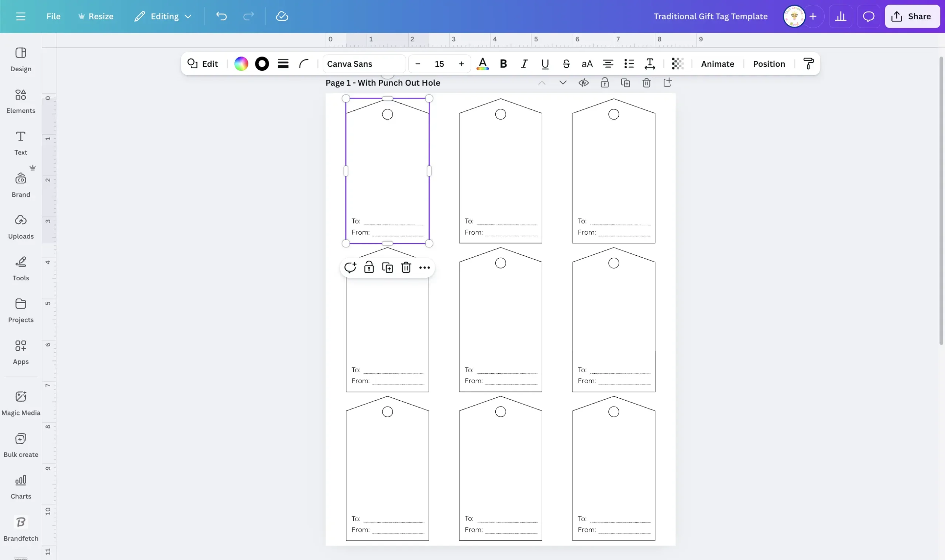The width and height of the screenshot is (945, 560).
Task: Expand more options on the selected element
Action: point(424,267)
